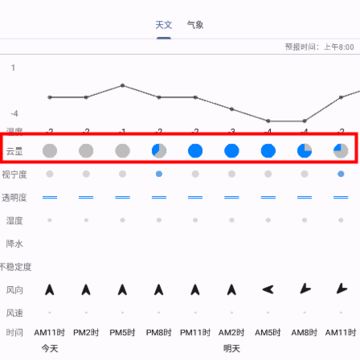Click the 风向 arrow for AM8时
The height and width of the screenshot is (360, 360).
pos(305,289)
